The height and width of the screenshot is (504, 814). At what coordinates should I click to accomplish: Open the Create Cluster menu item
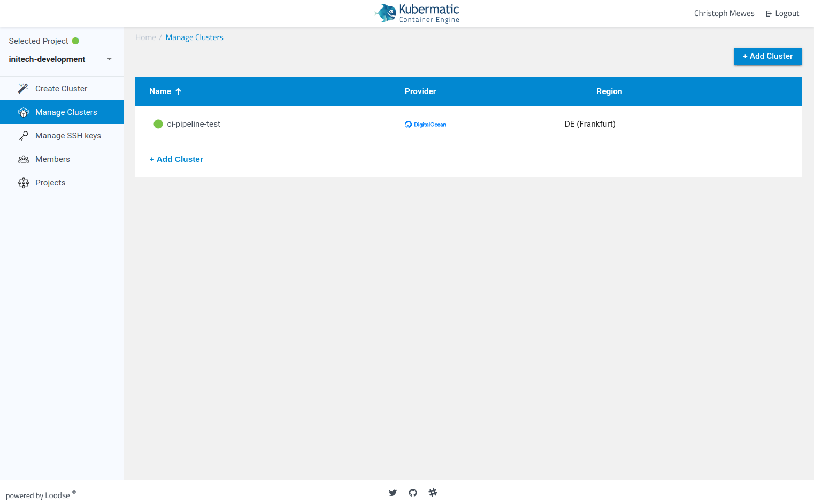pos(62,89)
